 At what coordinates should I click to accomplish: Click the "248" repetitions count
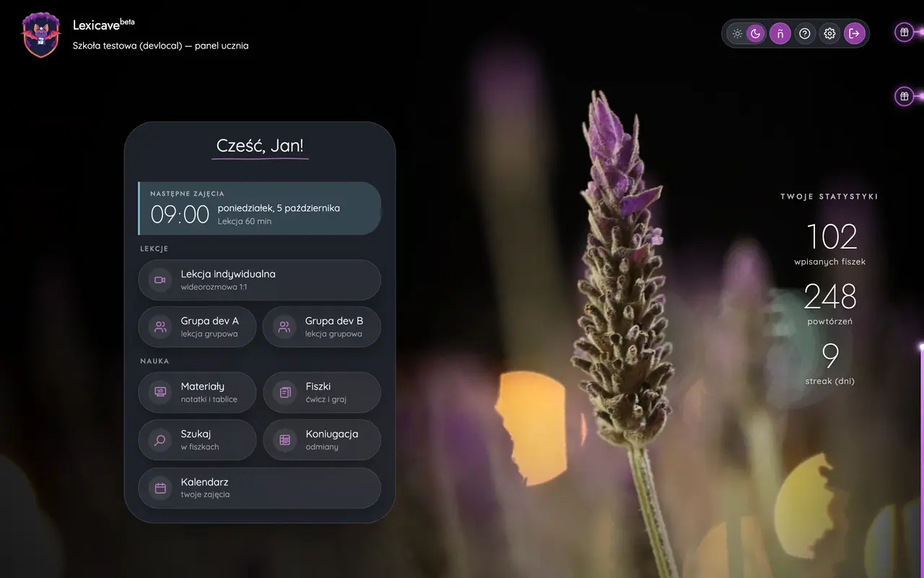coord(830,296)
